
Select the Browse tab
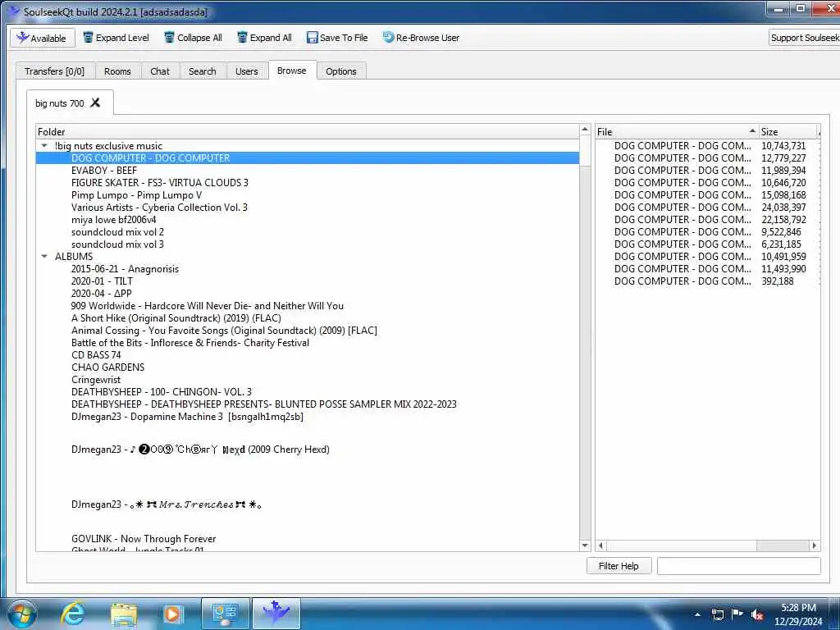[x=292, y=71]
